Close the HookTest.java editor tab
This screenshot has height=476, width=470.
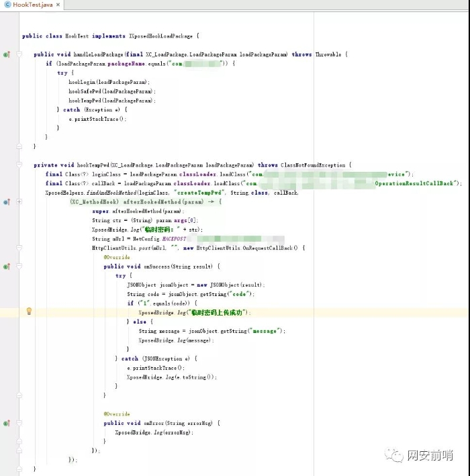pyautogui.click(x=58, y=5)
